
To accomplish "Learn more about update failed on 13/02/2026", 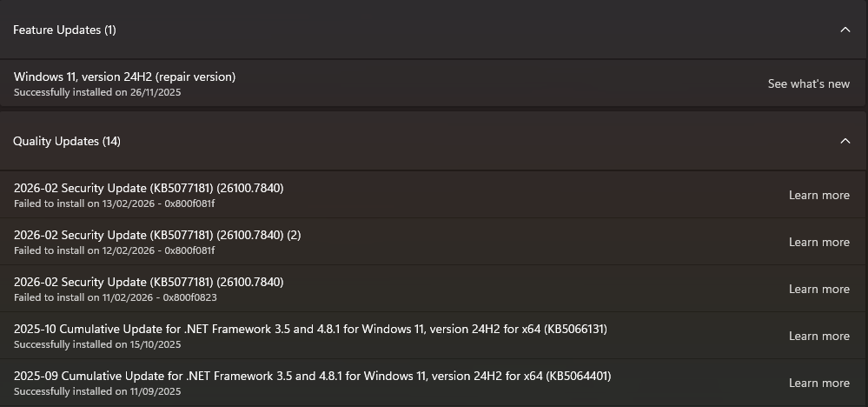I will tap(818, 195).
